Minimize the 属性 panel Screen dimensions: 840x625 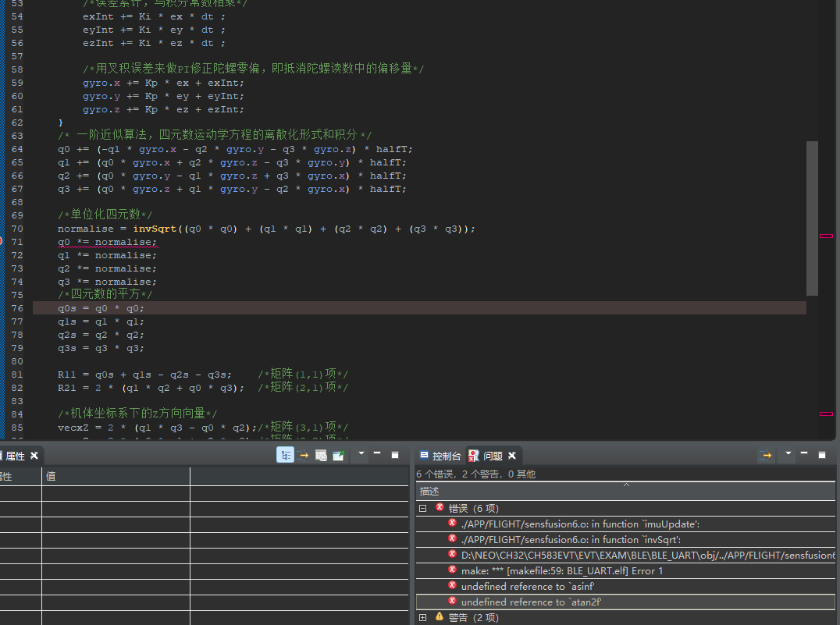[377, 453]
